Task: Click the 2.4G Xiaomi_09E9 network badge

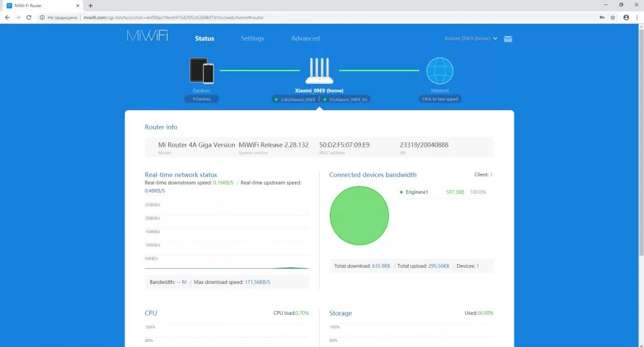Action: tap(295, 100)
